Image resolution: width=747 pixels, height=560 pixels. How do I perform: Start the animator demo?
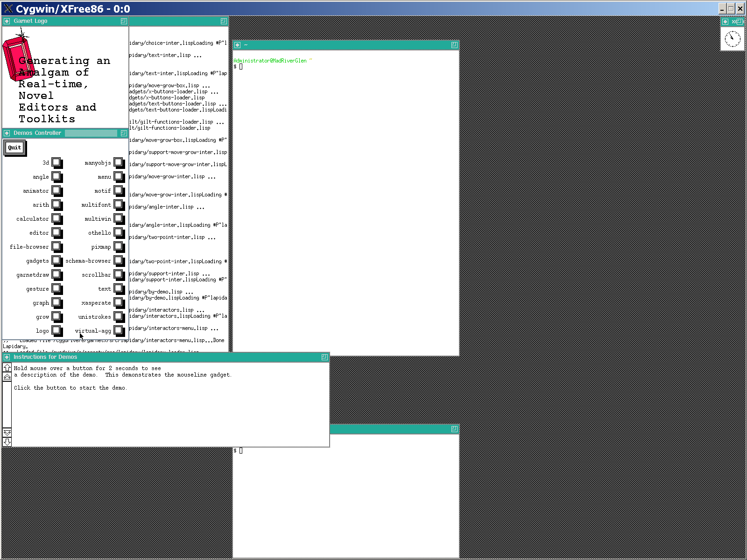(x=57, y=191)
